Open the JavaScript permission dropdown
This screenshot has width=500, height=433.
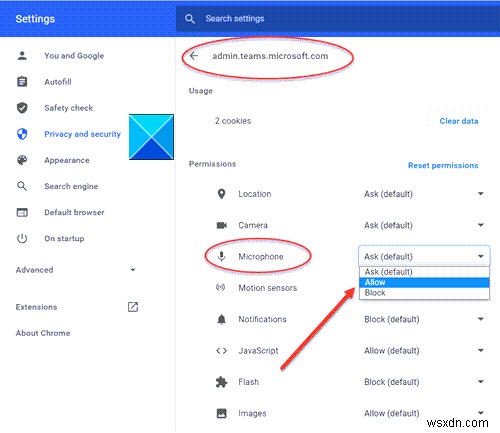coord(424,351)
